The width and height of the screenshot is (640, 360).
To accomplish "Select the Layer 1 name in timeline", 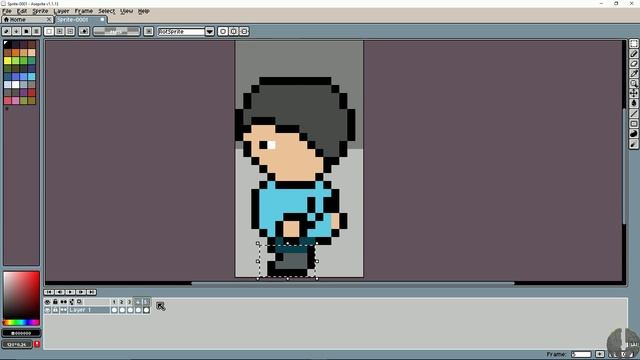I will pos(89,310).
